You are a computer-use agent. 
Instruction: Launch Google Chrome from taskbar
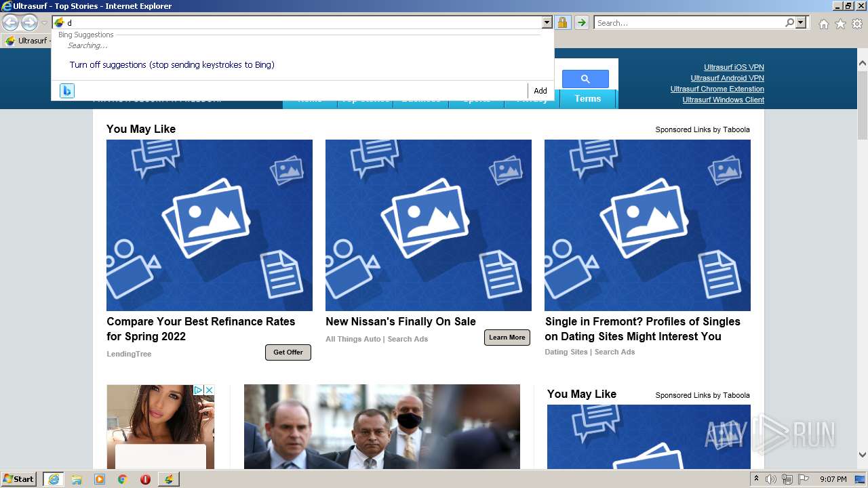tap(122, 479)
